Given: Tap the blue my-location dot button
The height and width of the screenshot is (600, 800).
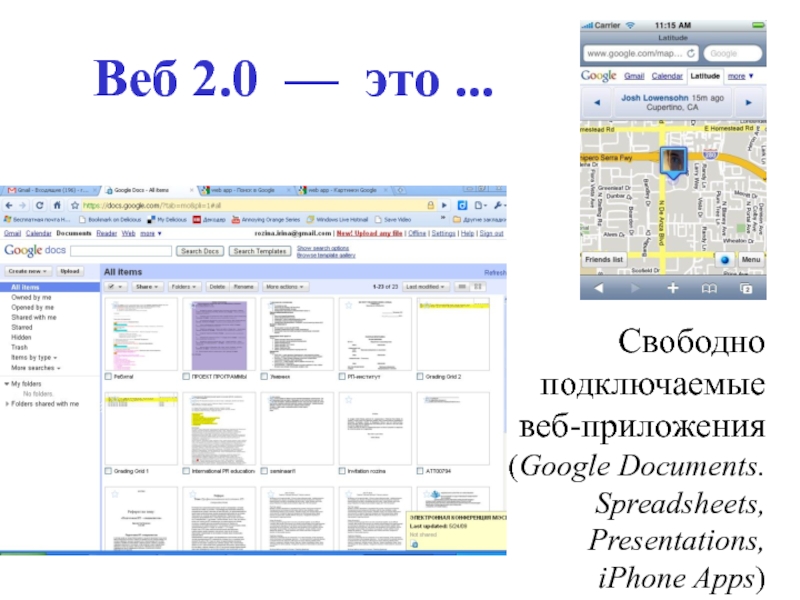Looking at the screenshot, I should tap(724, 260).
